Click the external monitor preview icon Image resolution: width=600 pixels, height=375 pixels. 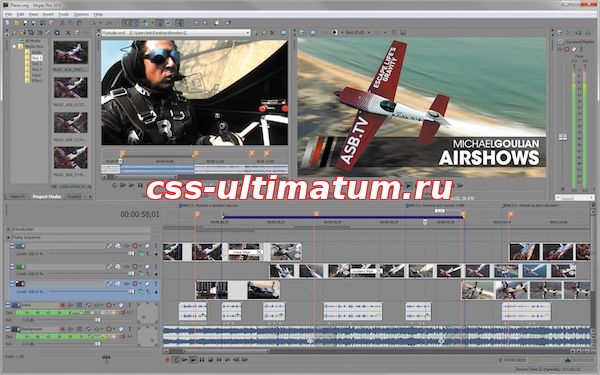tap(313, 33)
